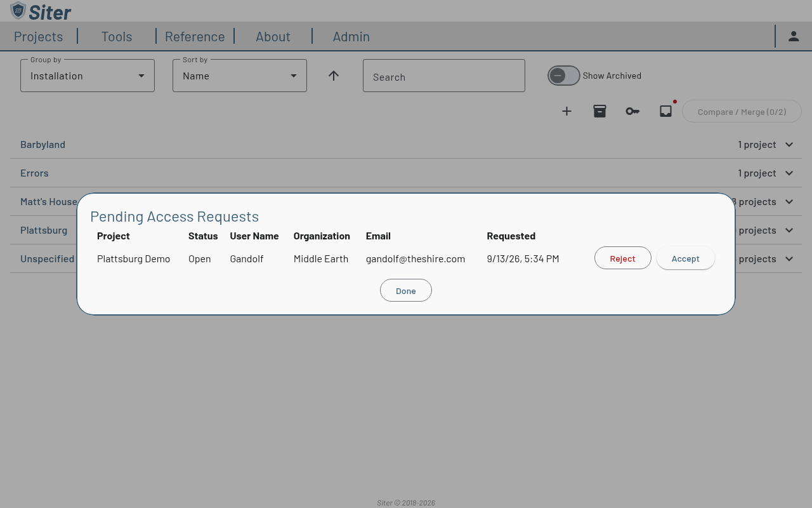
Task: Open the Sort by dropdown
Action: tap(240, 76)
